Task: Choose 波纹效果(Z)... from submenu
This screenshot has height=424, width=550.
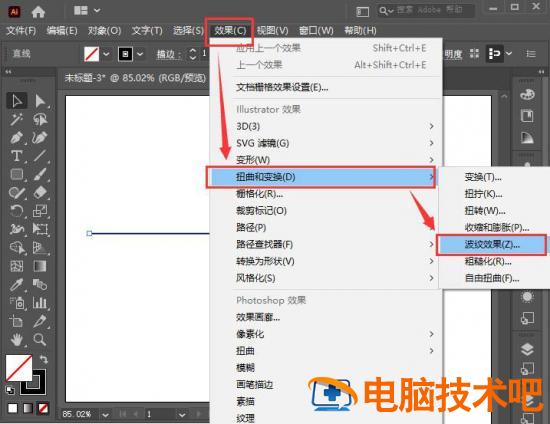Action: 492,244
